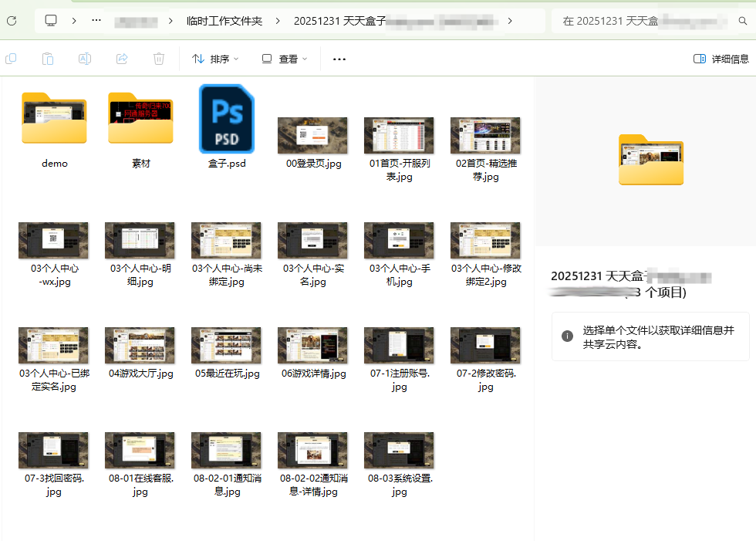Viewport: 756px width, 541px height.
Task: Click the Delete icon on the toolbar
Action: coord(158,59)
